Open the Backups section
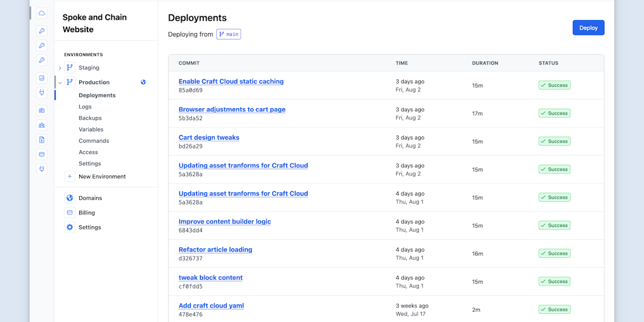This screenshot has width=644, height=322. 90,118
